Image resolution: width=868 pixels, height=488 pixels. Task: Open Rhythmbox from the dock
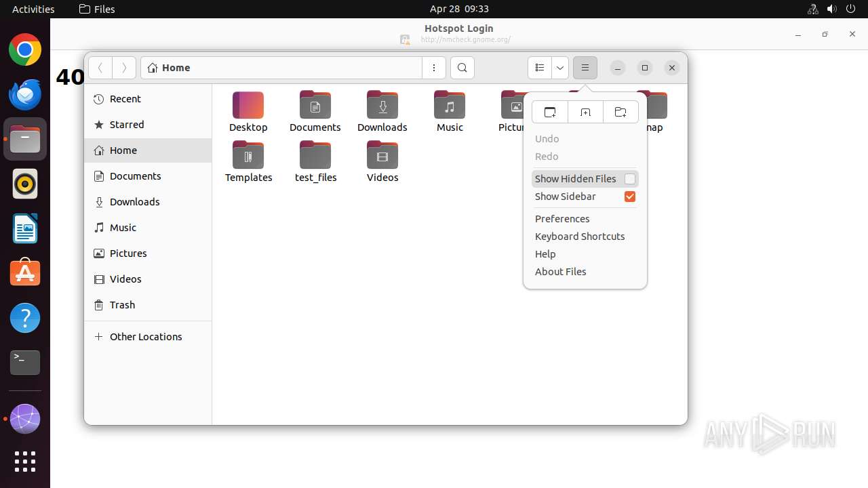25,184
